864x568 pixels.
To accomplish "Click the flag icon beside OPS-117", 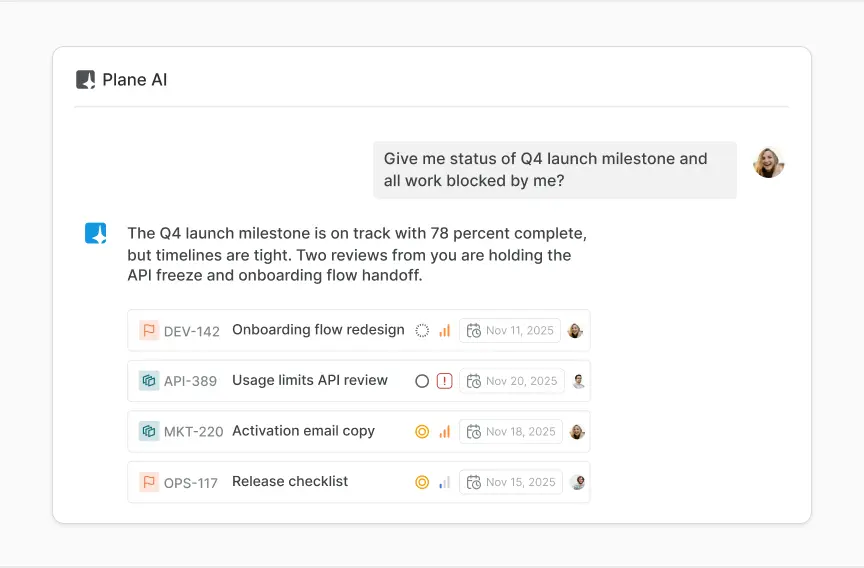I will (149, 482).
